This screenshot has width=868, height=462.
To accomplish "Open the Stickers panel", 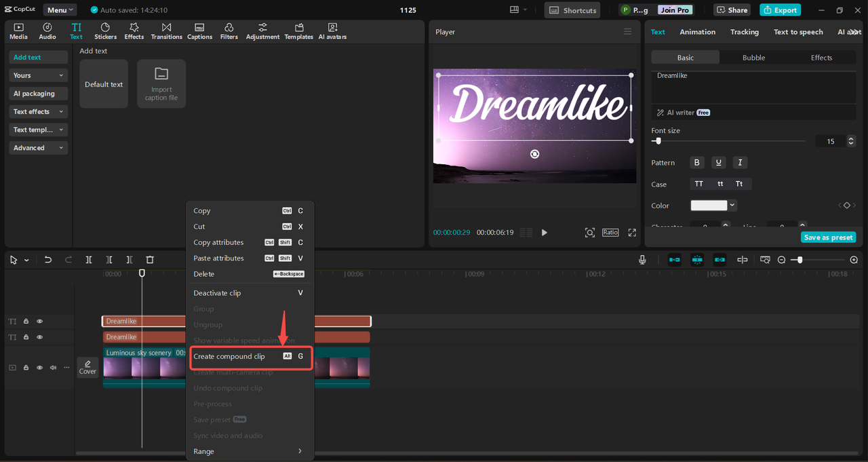I will pyautogui.click(x=105, y=31).
